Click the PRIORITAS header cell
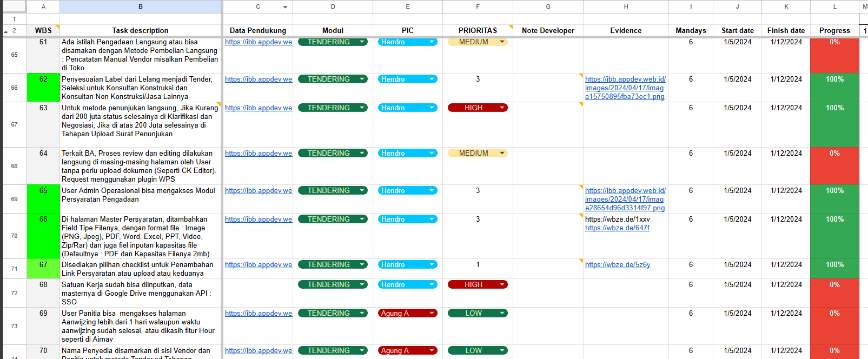This screenshot has width=868, height=359. 477,31
